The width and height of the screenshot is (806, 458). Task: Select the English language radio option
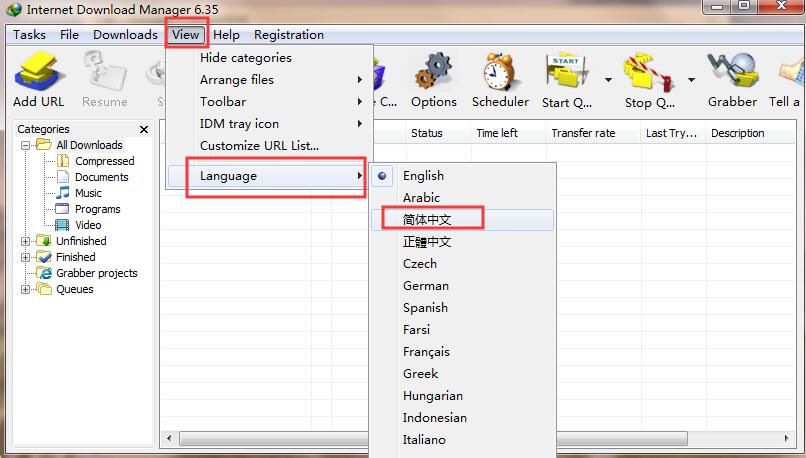pos(383,176)
